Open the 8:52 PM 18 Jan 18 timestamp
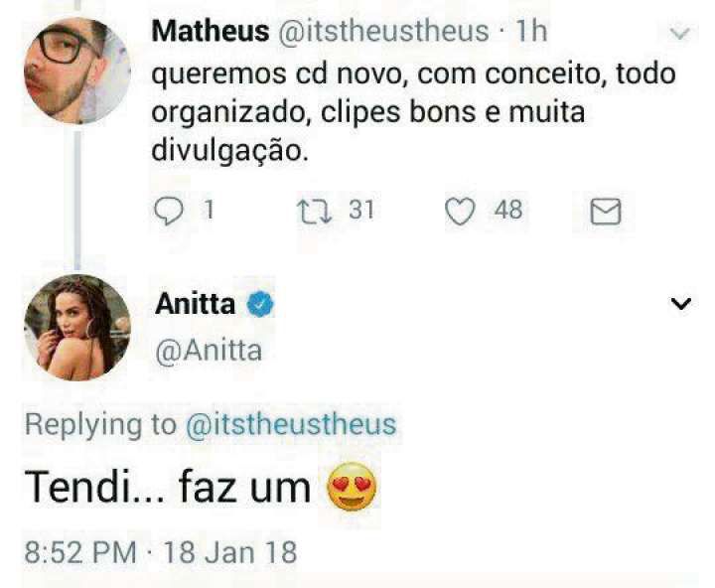This screenshot has width=715, height=588. [161, 552]
